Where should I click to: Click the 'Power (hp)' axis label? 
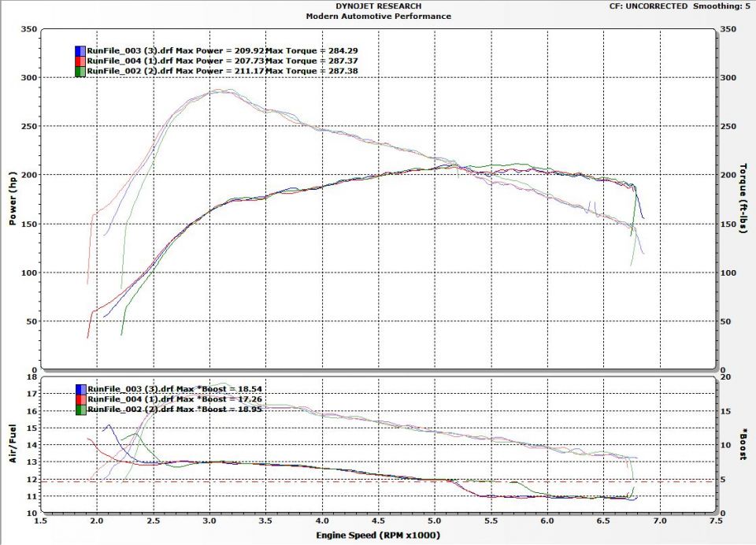(13, 198)
